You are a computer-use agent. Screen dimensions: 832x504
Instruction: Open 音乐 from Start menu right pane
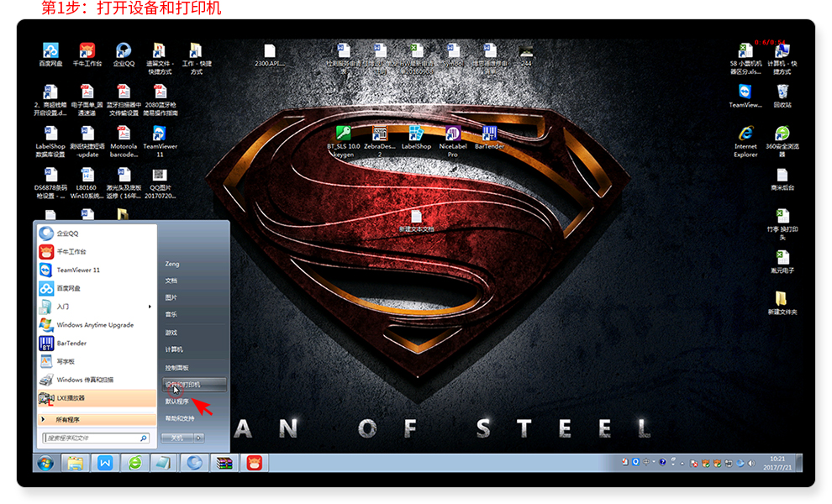pyautogui.click(x=171, y=315)
